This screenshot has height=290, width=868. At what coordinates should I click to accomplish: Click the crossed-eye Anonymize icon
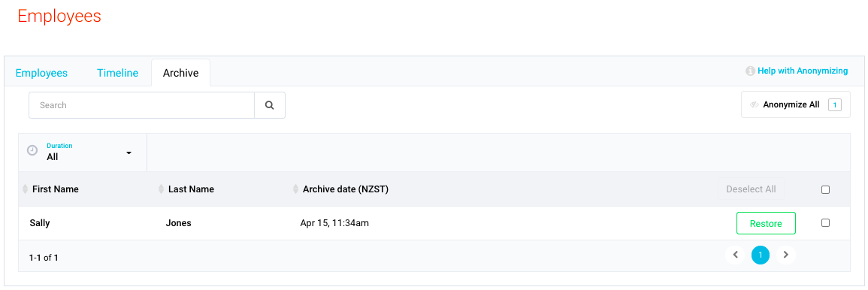pyautogui.click(x=754, y=104)
